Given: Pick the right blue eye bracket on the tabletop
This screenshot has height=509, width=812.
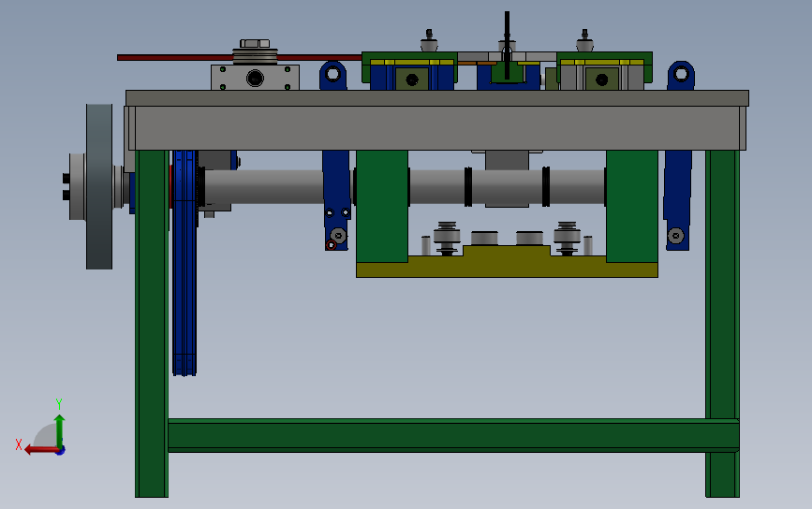Looking at the screenshot, I should pyautogui.click(x=681, y=76).
